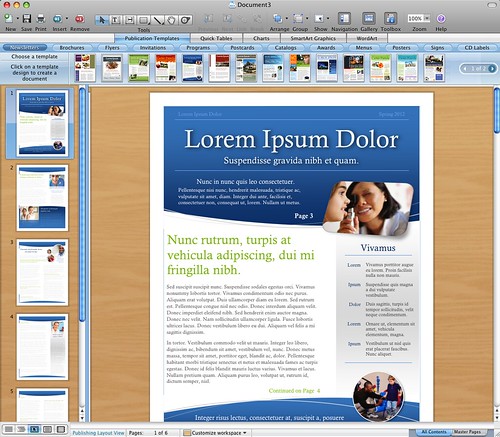This screenshot has height=437, width=500.
Task: Choose the blue newsletter template thumbnail
Action: tap(192, 68)
